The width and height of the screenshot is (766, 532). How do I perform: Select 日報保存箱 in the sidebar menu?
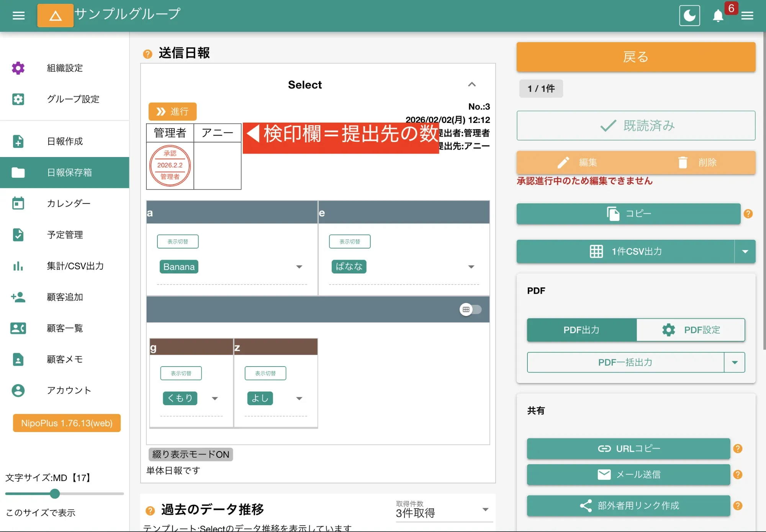[64, 173]
